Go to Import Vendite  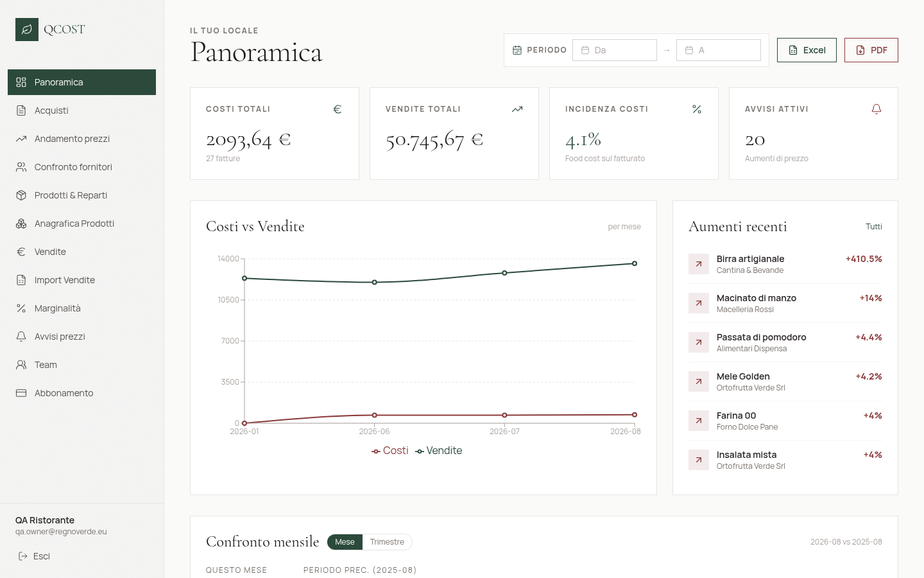click(81, 280)
